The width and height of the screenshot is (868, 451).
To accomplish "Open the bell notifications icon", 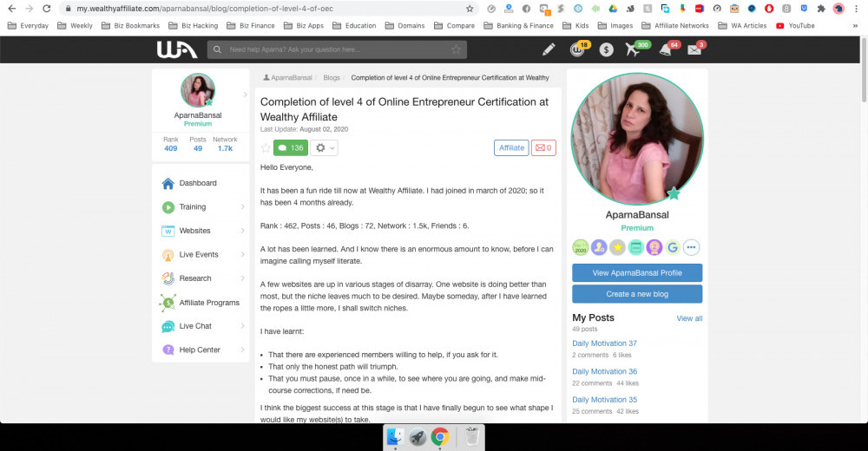I will tap(666, 49).
